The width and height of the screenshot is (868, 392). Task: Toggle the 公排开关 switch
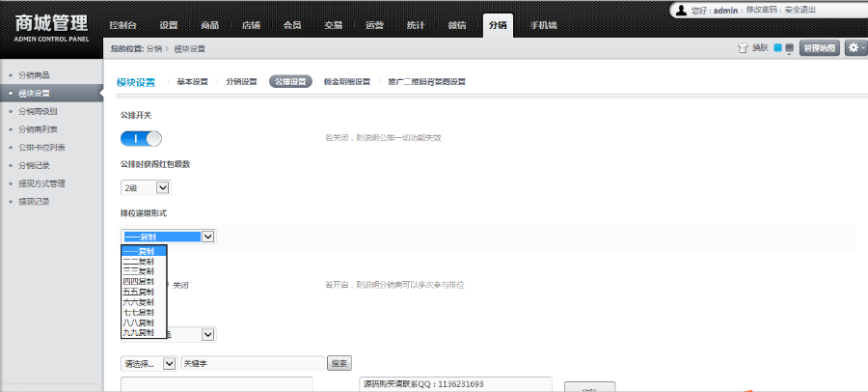(x=141, y=138)
